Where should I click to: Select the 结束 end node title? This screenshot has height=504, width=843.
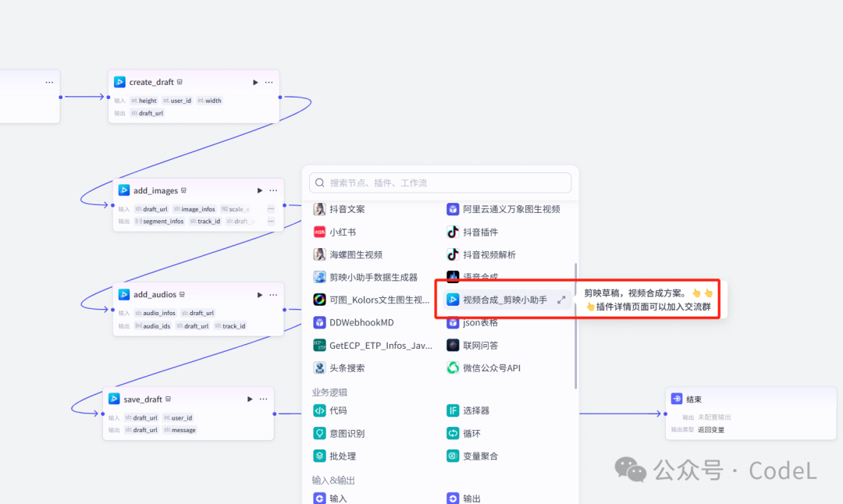(x=694, y=399)
